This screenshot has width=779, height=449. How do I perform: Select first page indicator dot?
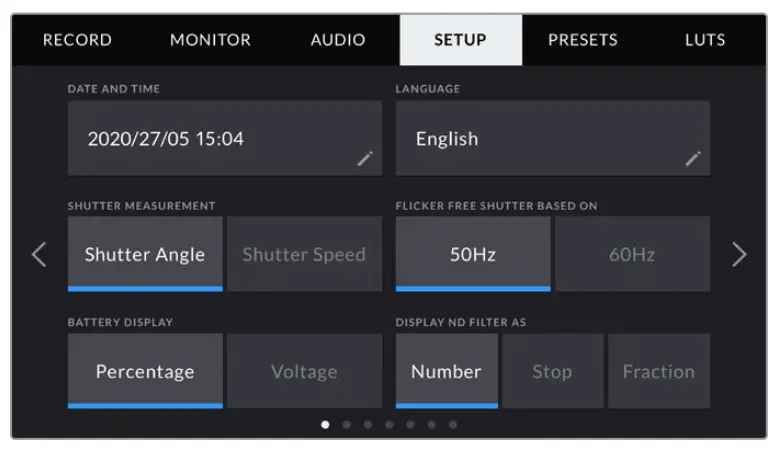(325, 425)
